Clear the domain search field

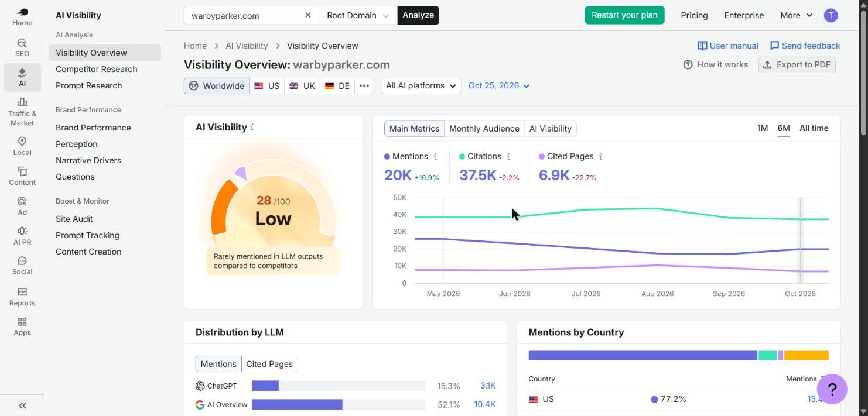308,15
